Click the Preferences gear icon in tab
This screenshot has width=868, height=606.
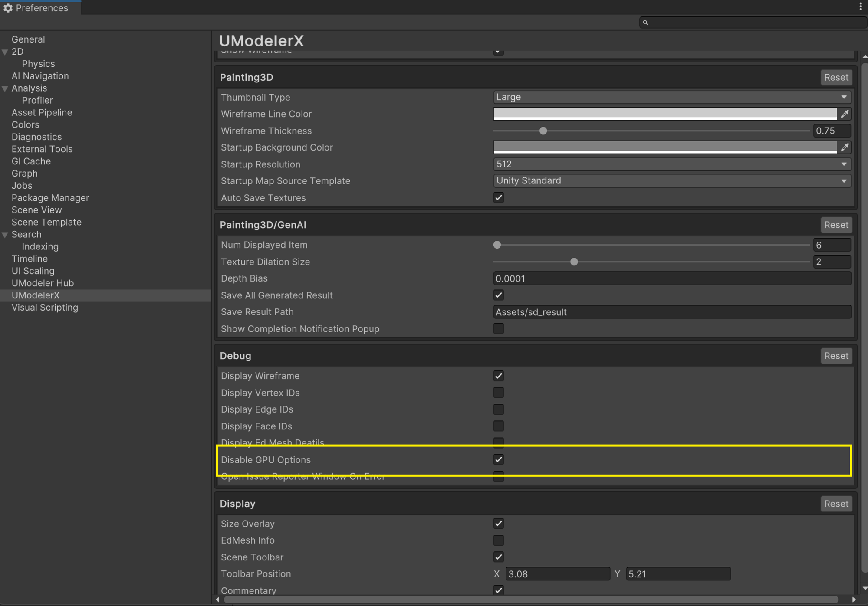[x=8, y=8]
